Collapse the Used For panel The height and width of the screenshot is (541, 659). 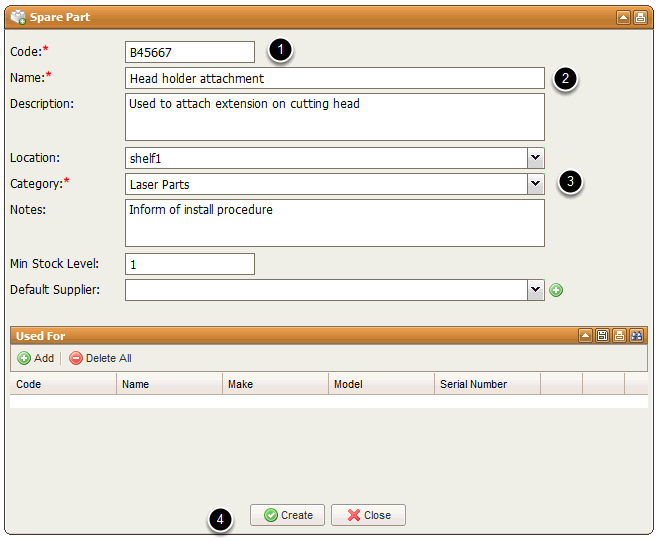586,336
